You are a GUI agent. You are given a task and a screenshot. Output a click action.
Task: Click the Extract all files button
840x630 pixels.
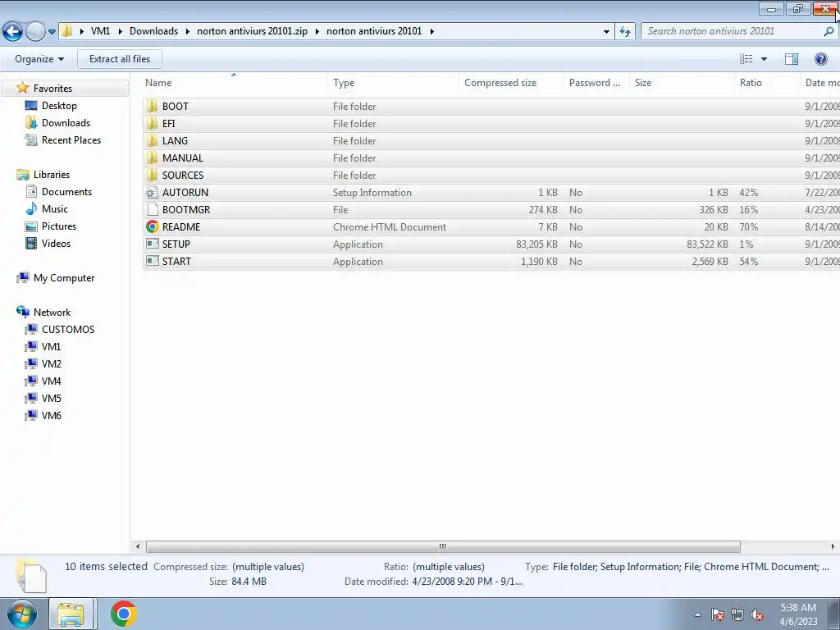(x=120, y=59)
